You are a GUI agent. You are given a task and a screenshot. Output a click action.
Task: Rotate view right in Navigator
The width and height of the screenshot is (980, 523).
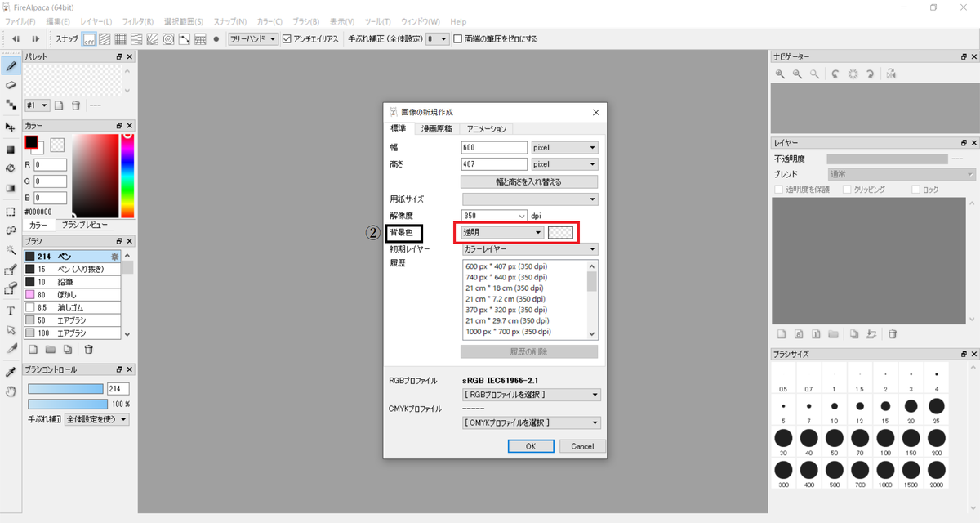click(871, 74)
